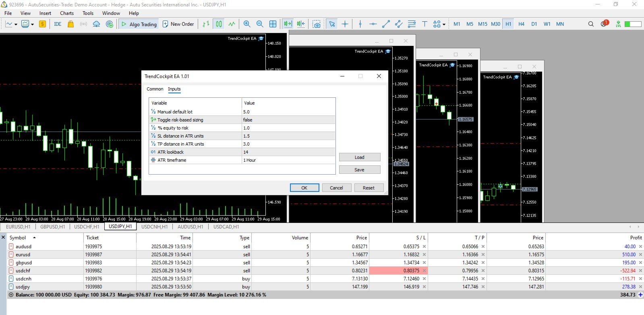The image size is (644, 315).
Task: Switch chart to bar chart view
Action: tap(206, 24)
